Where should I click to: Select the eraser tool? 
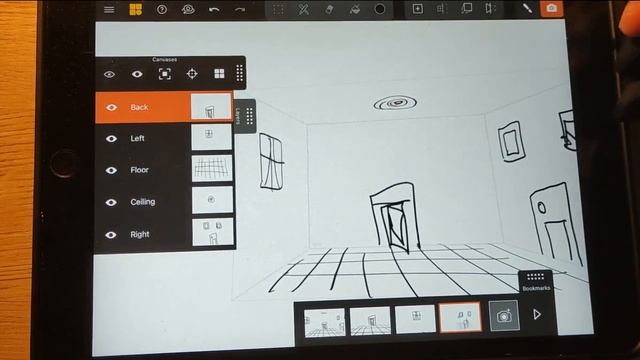click(329, 9)
